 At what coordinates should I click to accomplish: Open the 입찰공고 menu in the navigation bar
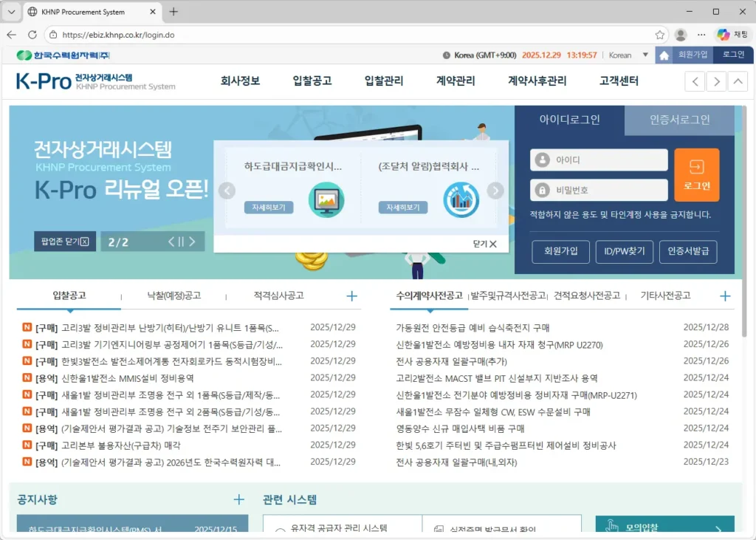tap(311, 81)
